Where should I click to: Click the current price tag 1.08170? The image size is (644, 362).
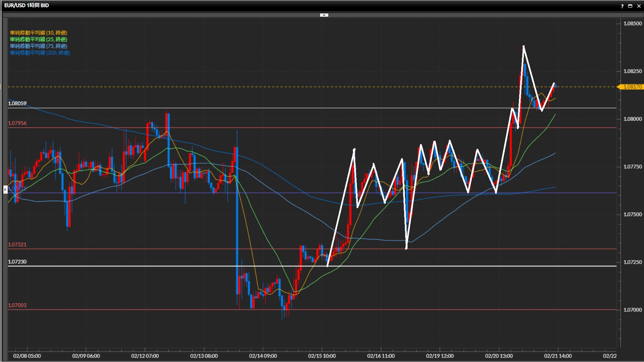coord(632,87)
